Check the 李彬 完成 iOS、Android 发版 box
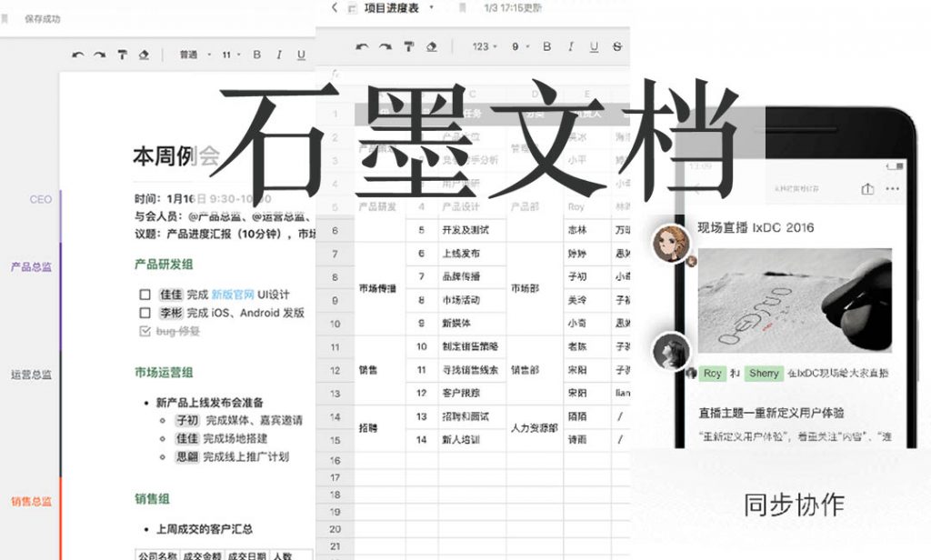The image size is (931, 560). tap(145, 313)
